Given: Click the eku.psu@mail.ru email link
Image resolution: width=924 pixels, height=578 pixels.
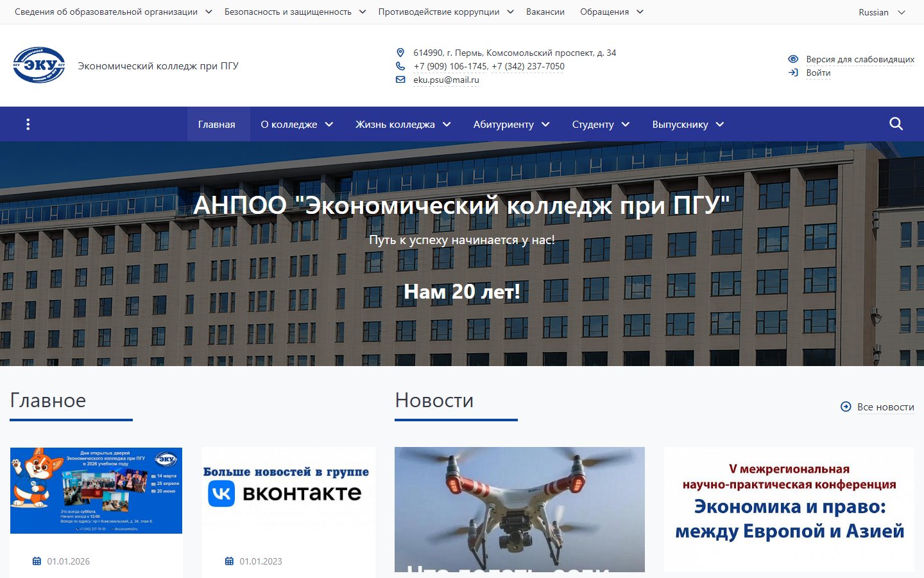Looking at the screenshot, I should pyautogui.click(x=446, y=80).
